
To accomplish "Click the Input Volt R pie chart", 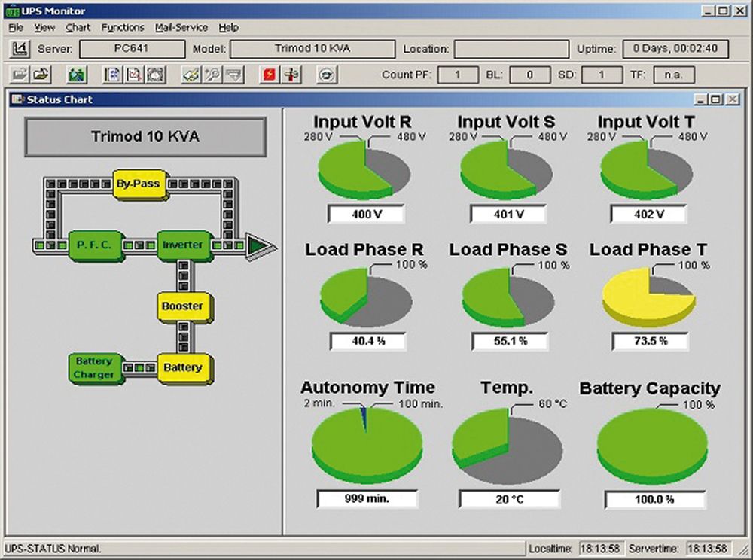I will click(x=364, y=170).
